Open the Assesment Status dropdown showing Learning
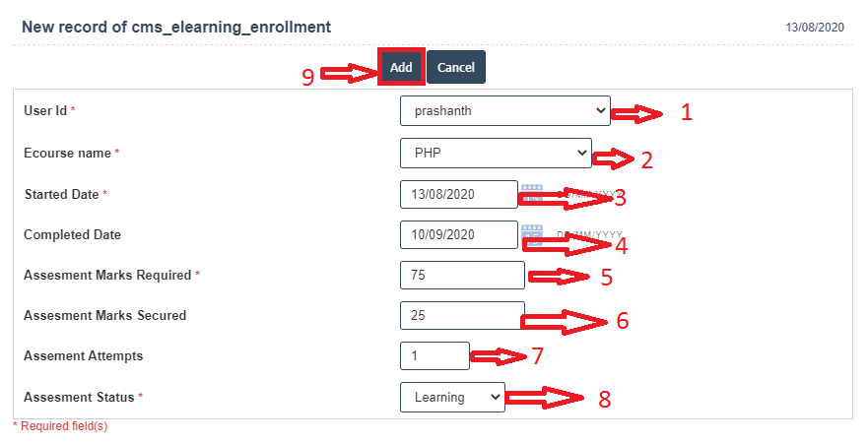868x443 pixels. pos(452,398)
